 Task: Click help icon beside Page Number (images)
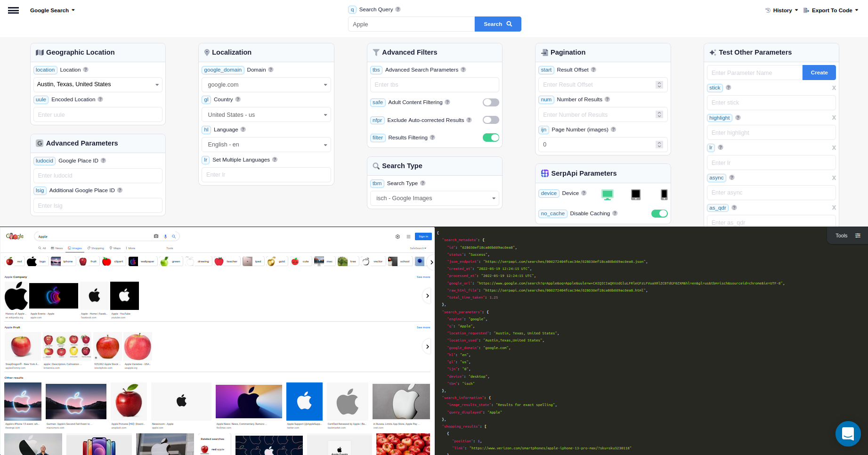(613, 130)
